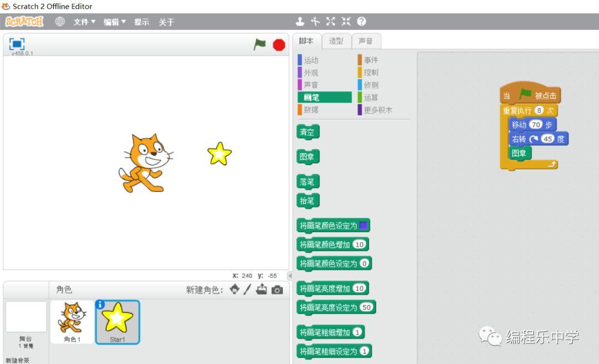Click the Scratch logo in the menu bar
This screenshot has height=364, width=599.
tap(24, 22)
